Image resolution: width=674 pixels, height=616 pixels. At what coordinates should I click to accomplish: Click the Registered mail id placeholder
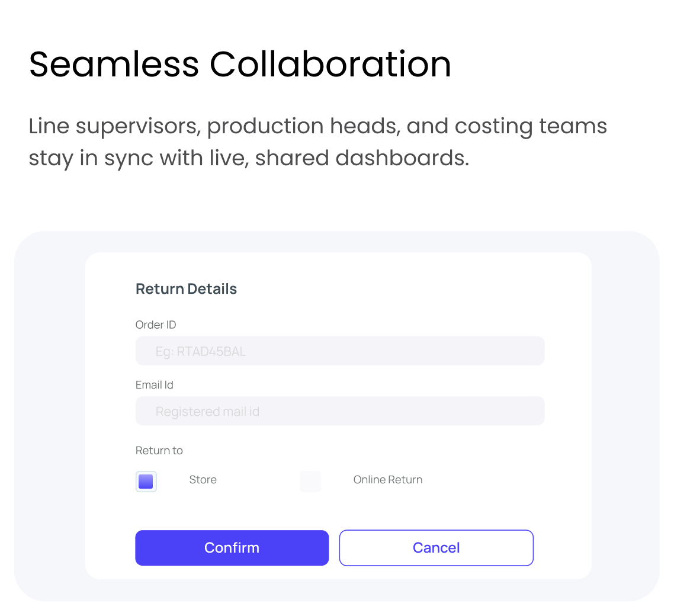(x=207, y=412)
